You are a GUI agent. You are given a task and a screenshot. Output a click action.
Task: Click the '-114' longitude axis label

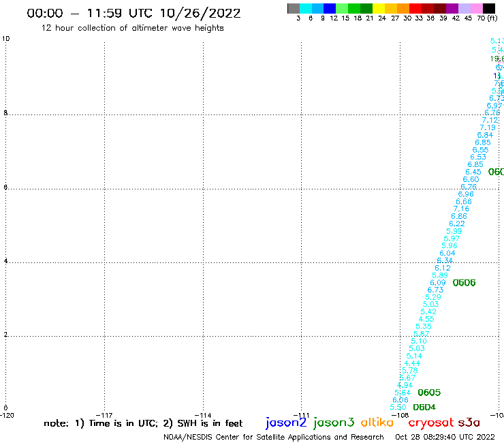[x=203, y=415]
